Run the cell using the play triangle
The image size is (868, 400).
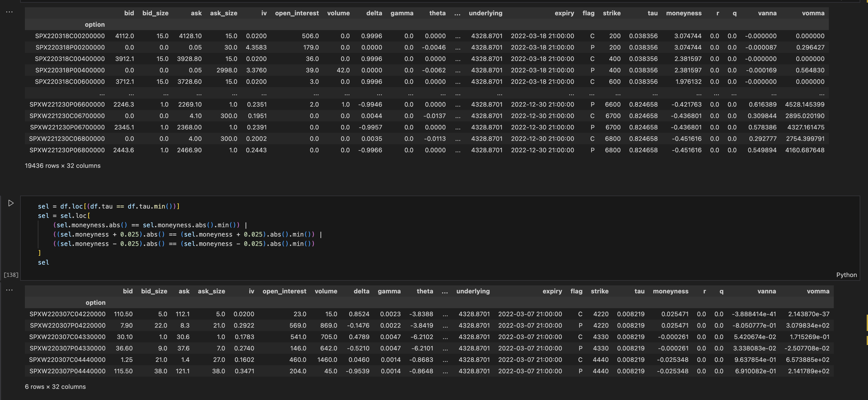pos(10,203)
